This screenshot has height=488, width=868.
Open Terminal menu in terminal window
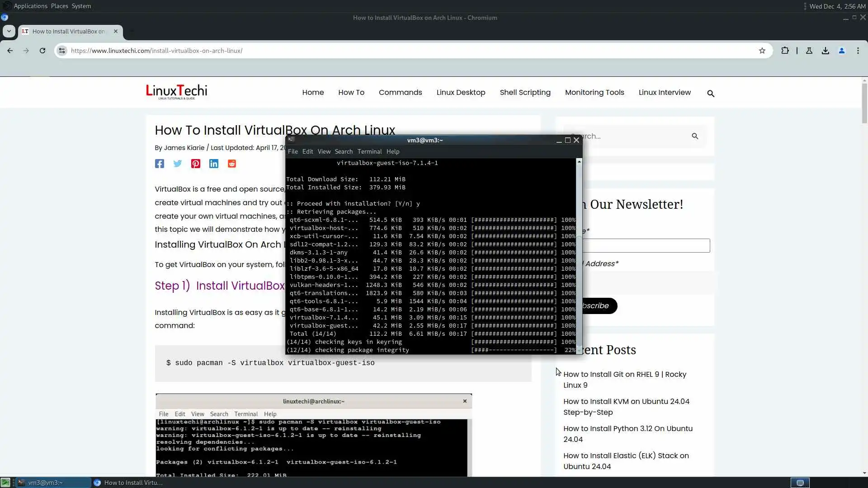pyautogui.click(x=369, y=151)
